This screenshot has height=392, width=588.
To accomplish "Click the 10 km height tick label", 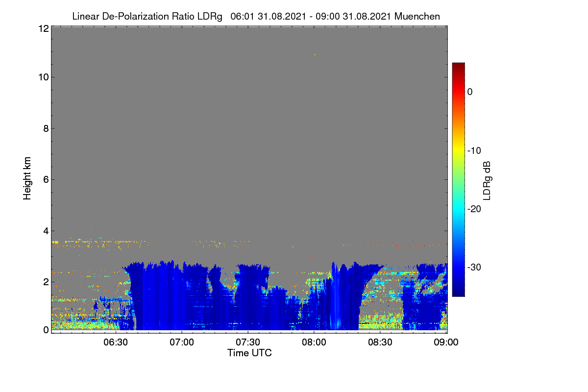I will (43, 77).
